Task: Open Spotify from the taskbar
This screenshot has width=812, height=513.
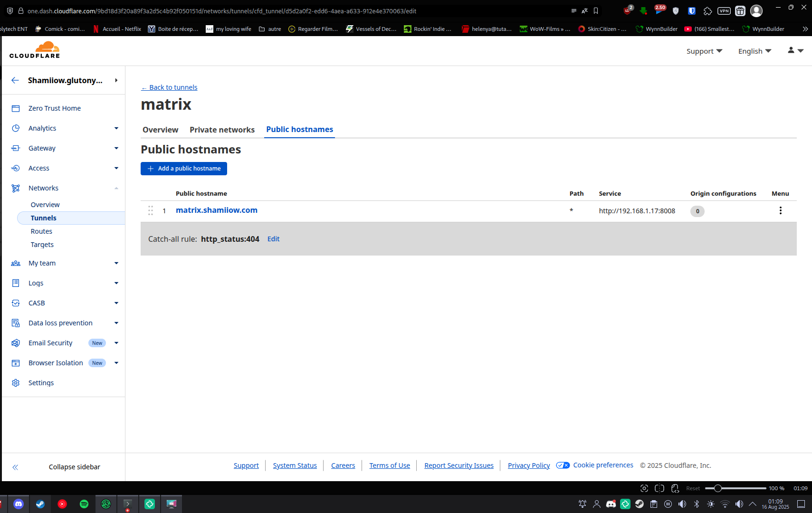Action: point(84,504)
